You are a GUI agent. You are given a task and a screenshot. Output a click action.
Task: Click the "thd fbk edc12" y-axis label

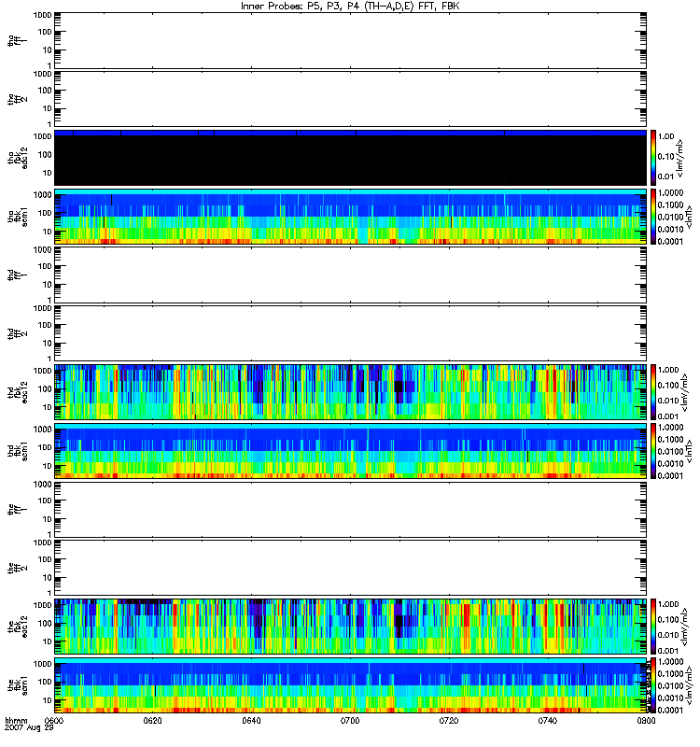click(x=17, y=392)
